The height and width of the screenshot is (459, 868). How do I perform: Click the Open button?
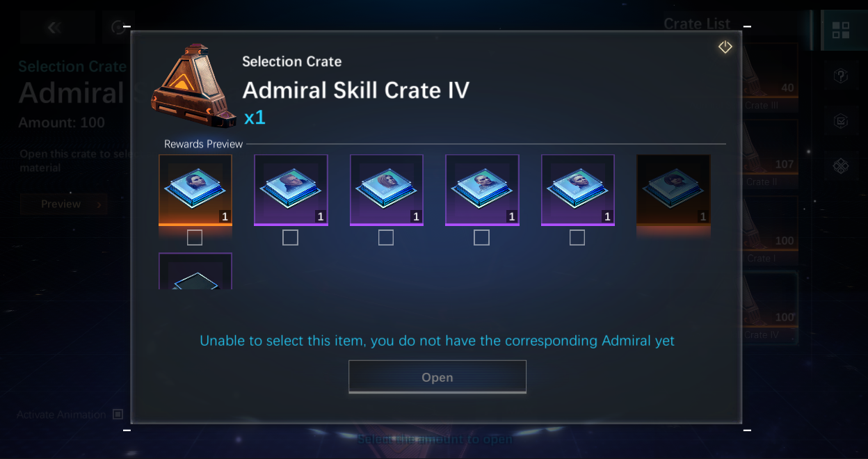click(x=437, y=377)
